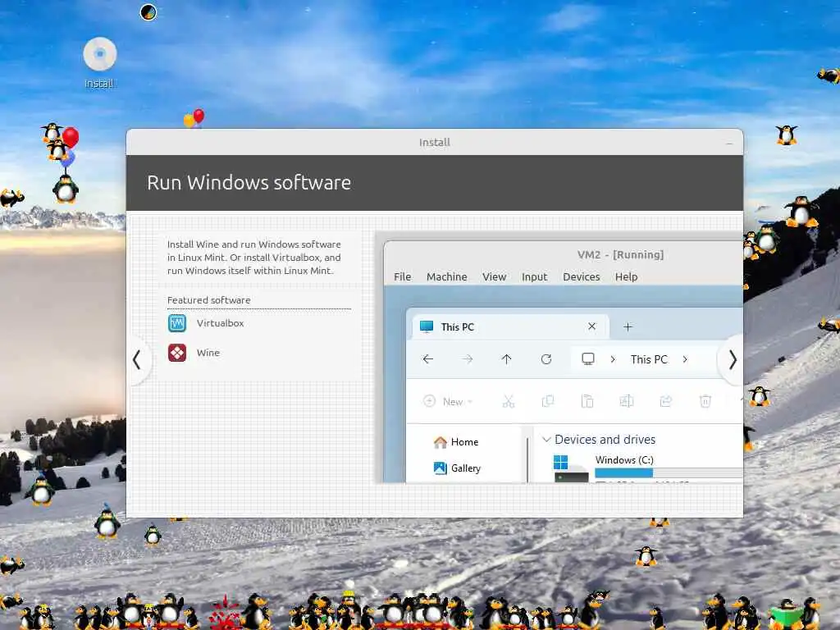Minimize the Install window
The width and height of the screenshot is (840, 630).
tap(729, 143)
